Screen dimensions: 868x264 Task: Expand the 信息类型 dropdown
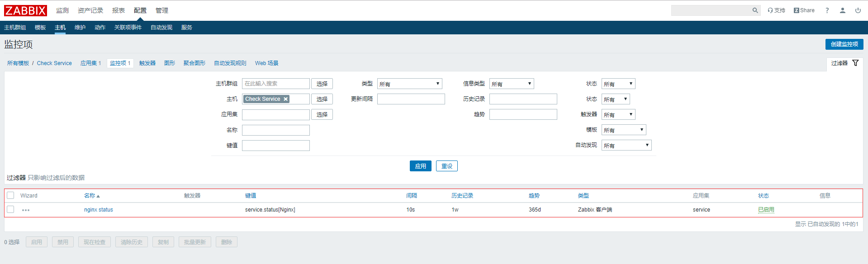coord(511,84)
